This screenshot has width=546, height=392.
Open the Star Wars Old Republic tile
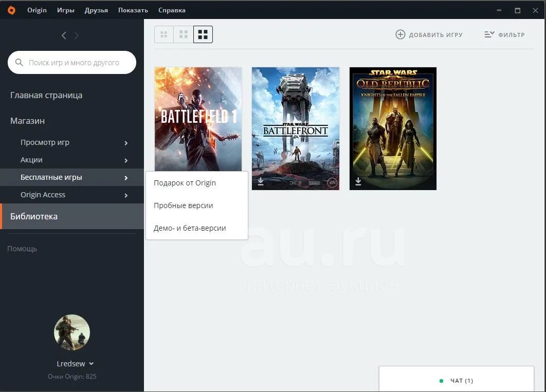tap(393, 128)
